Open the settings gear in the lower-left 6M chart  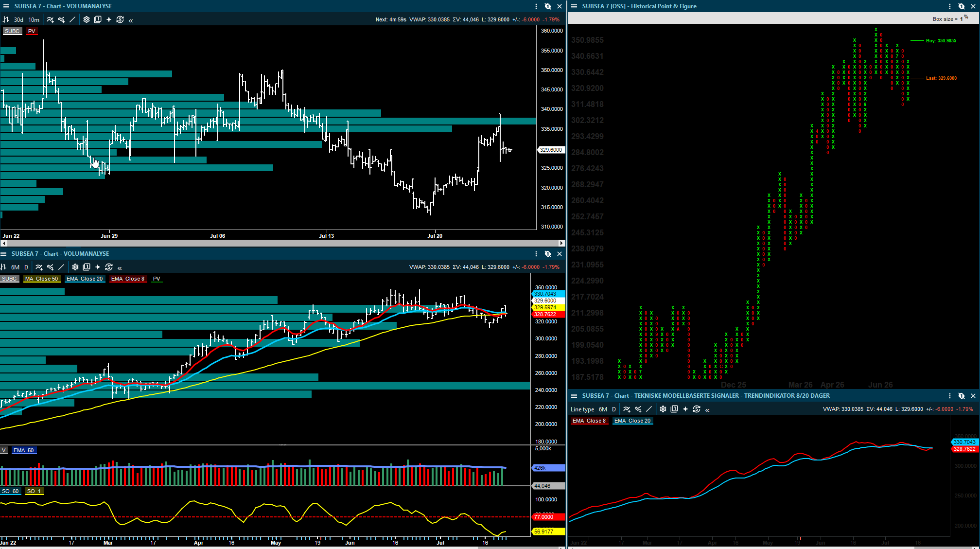[x=75, y=267]
